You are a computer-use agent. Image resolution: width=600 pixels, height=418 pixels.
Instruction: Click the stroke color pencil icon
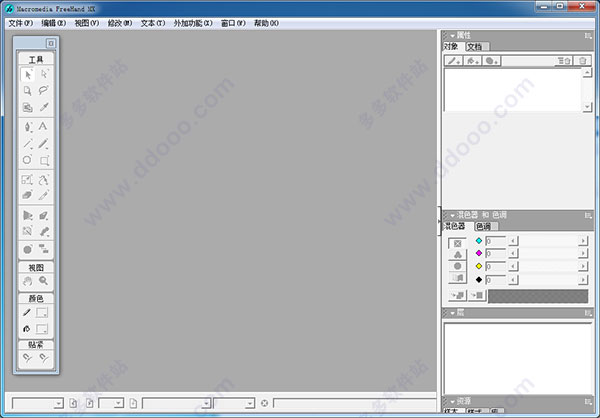(x=27, y=313)
